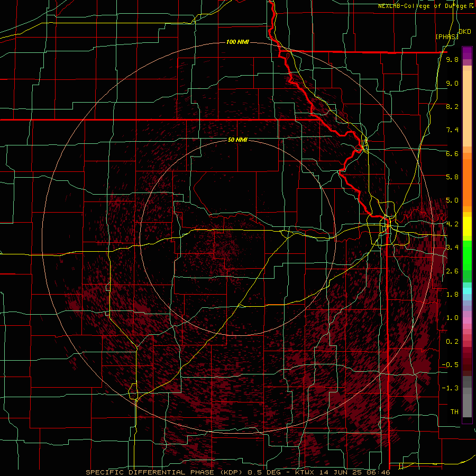Screen dimensions: 476x476
Task: Click the 5.0 value on the color scale
Action: (452, 200)
